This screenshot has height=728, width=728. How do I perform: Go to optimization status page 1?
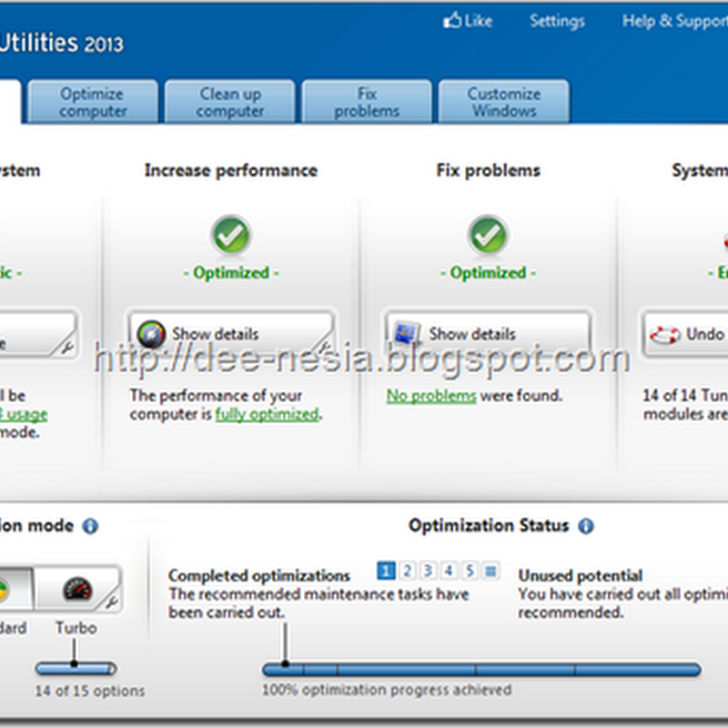tap(386, 571)
